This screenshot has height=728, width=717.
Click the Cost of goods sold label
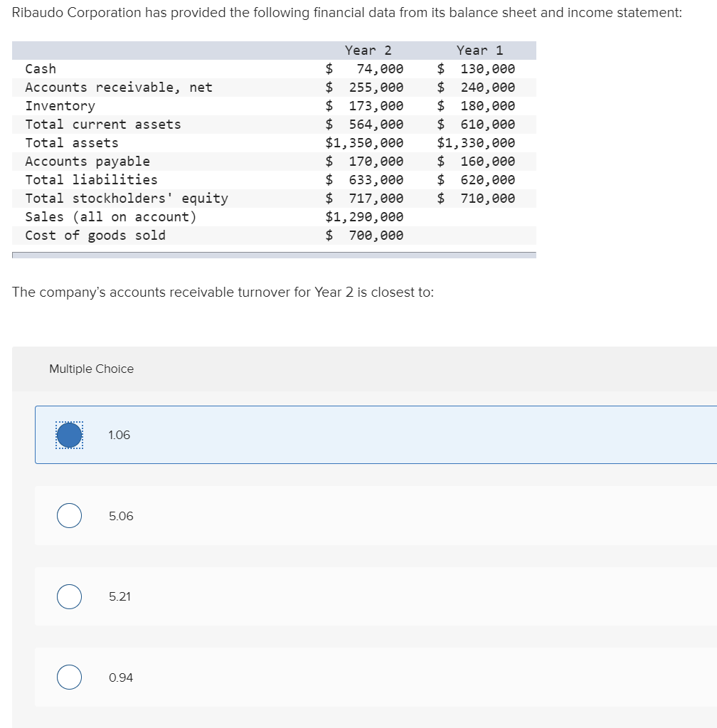click(95, 236)
